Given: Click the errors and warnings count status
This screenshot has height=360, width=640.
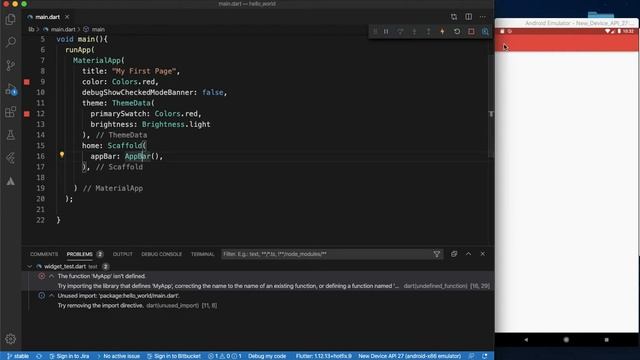Looking at the screenshot, I should tap(225, 356).
